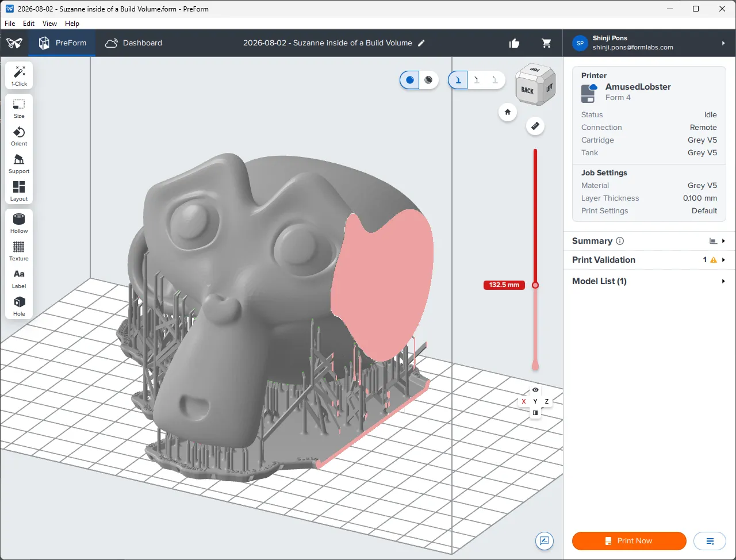
Task: Open the shopping cart
Action: coord(546,43)
